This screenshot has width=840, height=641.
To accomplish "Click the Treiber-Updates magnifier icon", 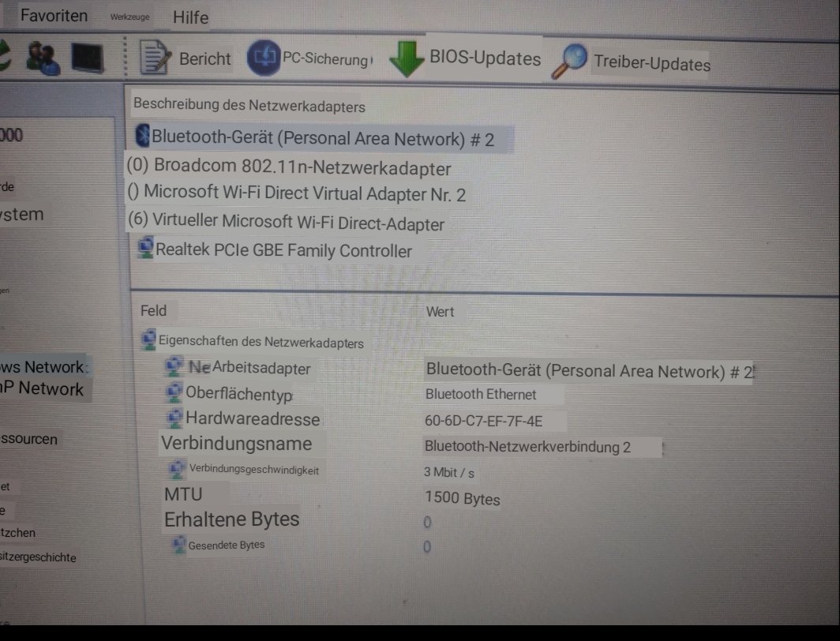I will tap(569, 62).
